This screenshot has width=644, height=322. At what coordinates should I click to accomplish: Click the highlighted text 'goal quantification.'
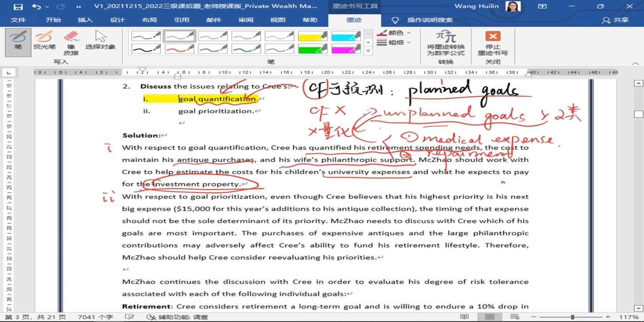click(219, 99)
